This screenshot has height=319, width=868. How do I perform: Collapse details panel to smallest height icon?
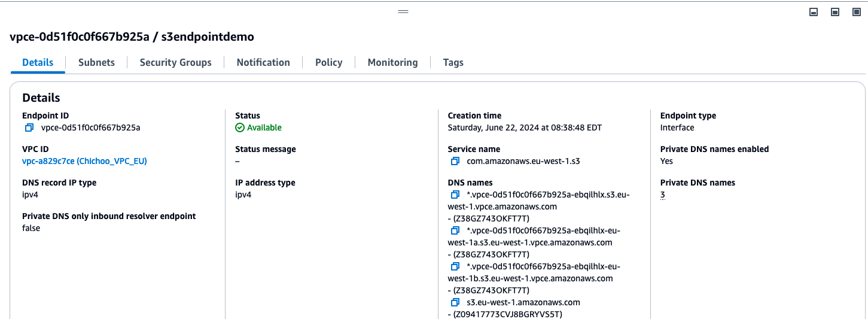pos(814,12)
